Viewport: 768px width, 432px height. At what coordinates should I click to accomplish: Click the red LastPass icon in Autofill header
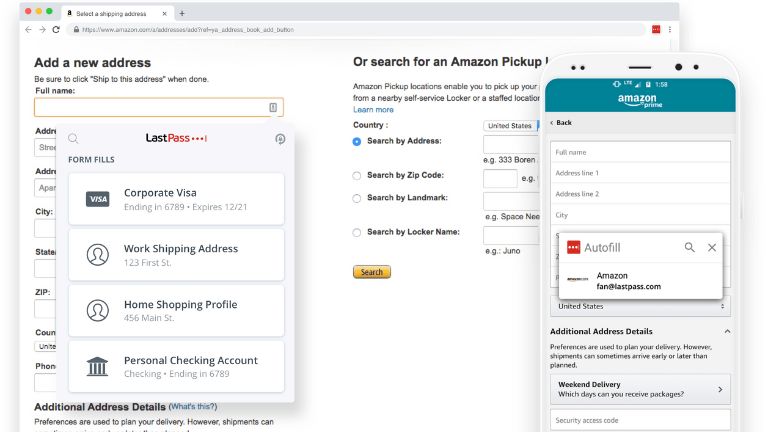click(573, 247)
